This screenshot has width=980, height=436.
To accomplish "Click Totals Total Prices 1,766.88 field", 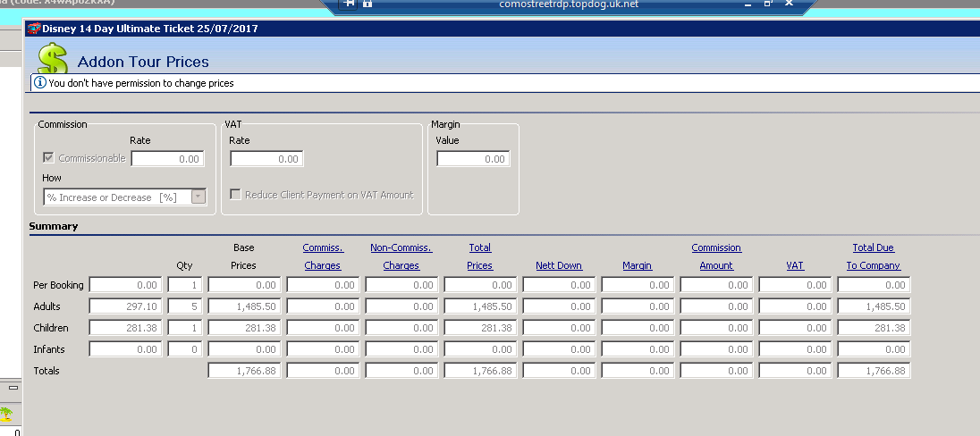I will click(x=481, y=371).
